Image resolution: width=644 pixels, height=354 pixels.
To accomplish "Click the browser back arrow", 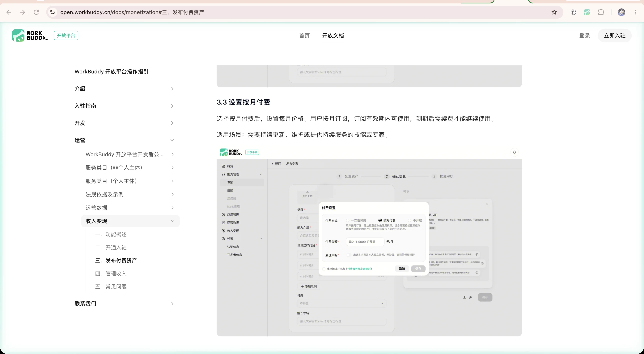I will point(9,12).
